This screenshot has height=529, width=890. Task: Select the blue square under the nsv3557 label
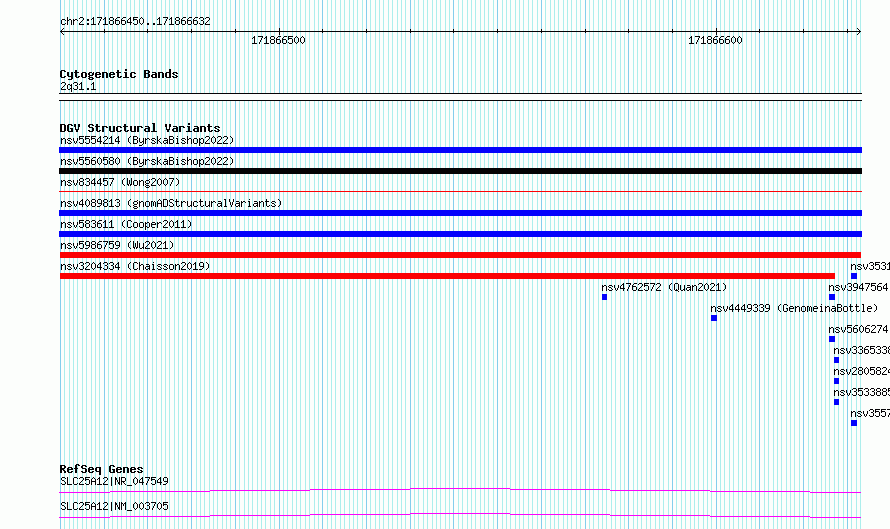click(x=854, y=423)
